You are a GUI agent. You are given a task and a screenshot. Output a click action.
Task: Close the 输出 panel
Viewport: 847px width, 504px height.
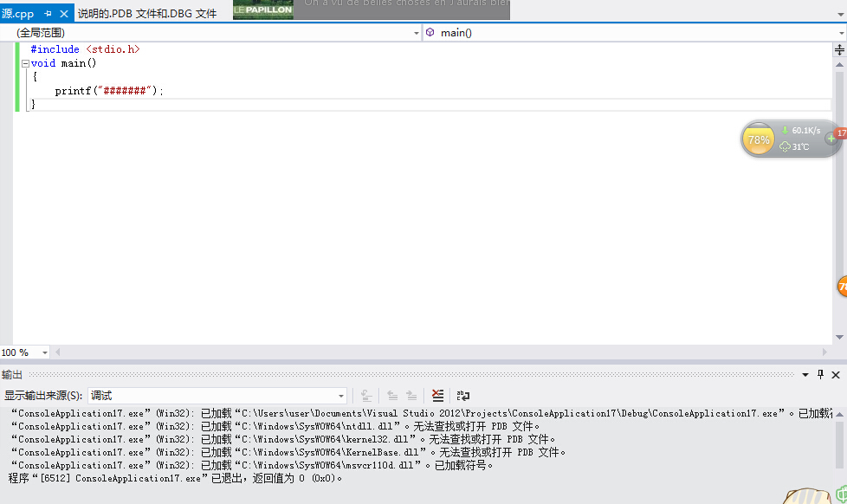[x=836, y=374]
